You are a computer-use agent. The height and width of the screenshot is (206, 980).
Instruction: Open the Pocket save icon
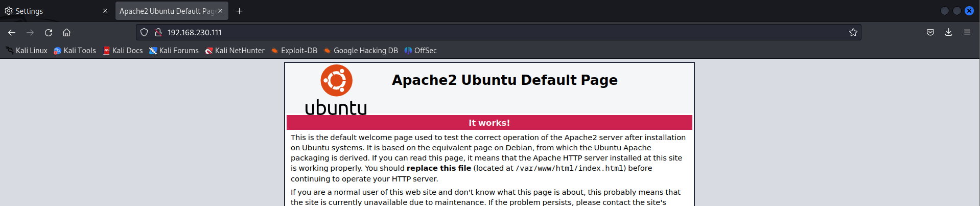[x=930, y=32]
